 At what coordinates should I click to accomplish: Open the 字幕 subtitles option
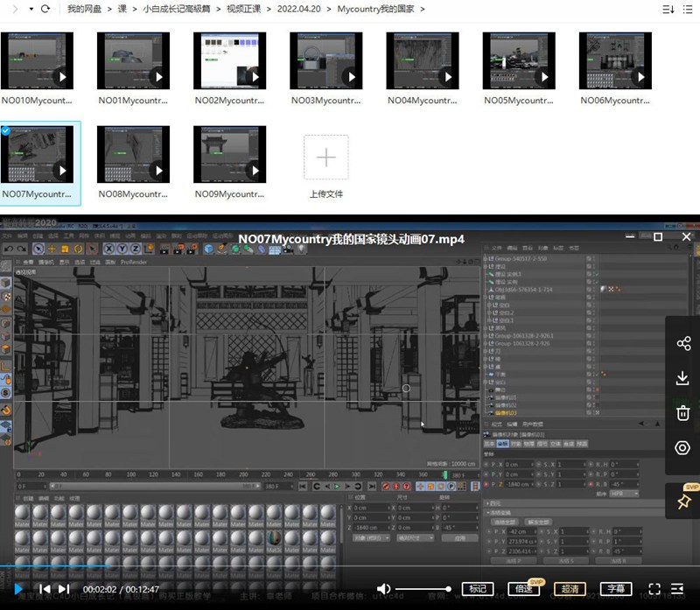click(x=616, y=589)
